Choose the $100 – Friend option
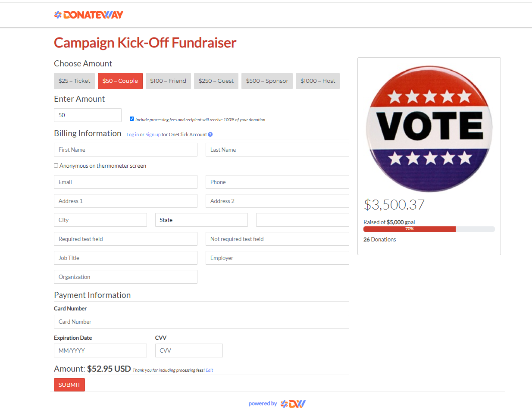This screenshot has height=410, width=532. click(168, 81)
